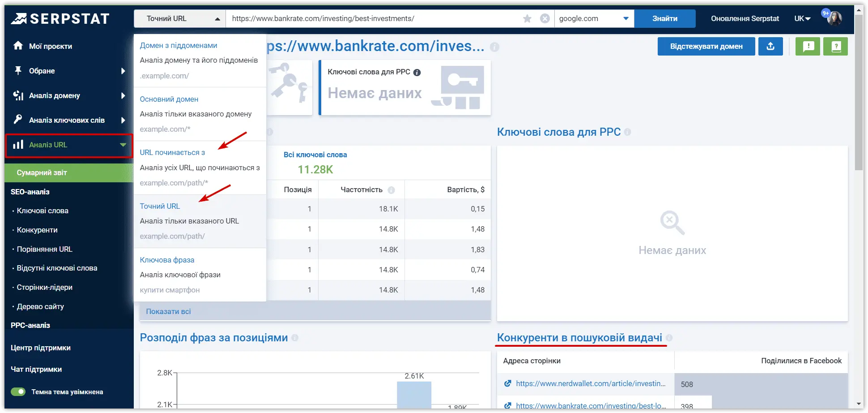868x413 pixels.
Task: Click the Поділилися в Facebook column header
Action: pos(801,361)
